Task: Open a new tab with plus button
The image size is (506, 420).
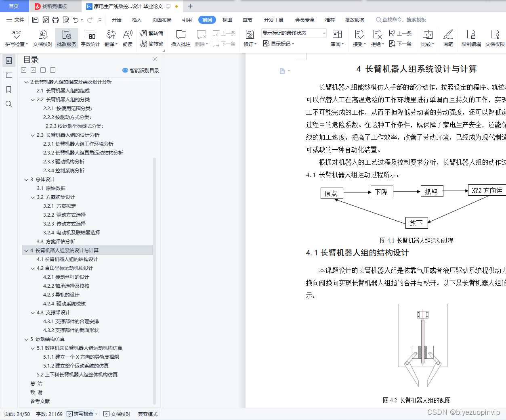Action: coord(190,6)
